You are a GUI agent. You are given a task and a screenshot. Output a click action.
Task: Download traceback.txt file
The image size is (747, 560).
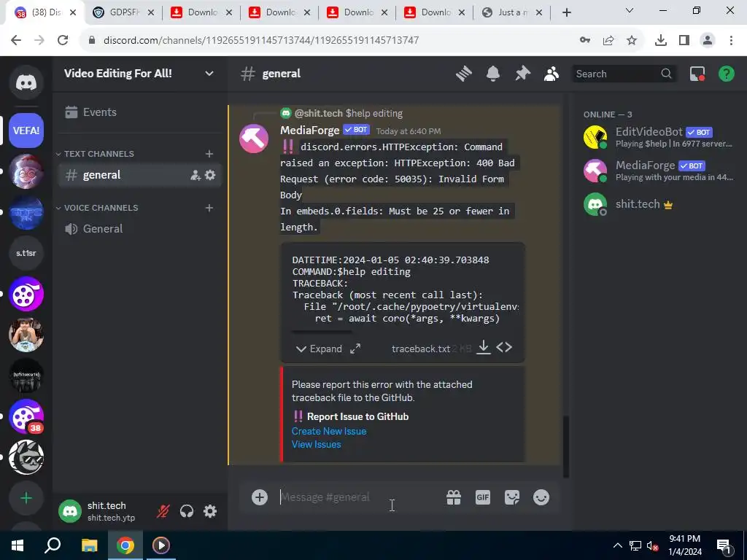[484, 347]
